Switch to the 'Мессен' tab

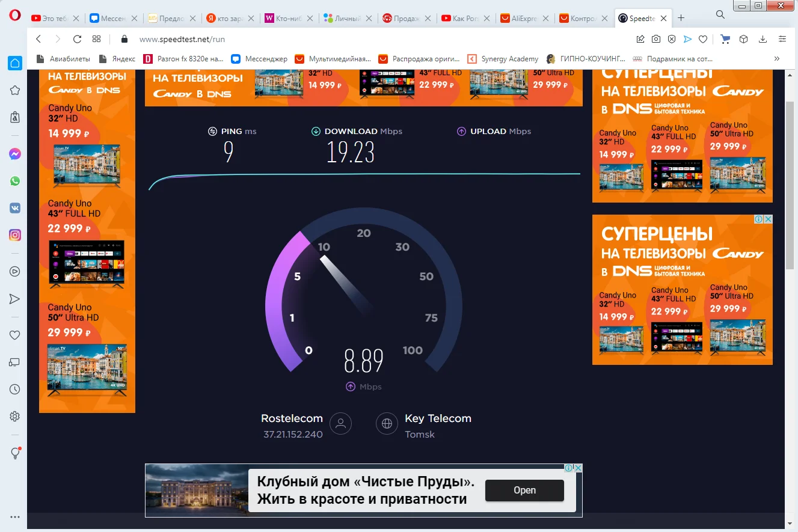114,19
